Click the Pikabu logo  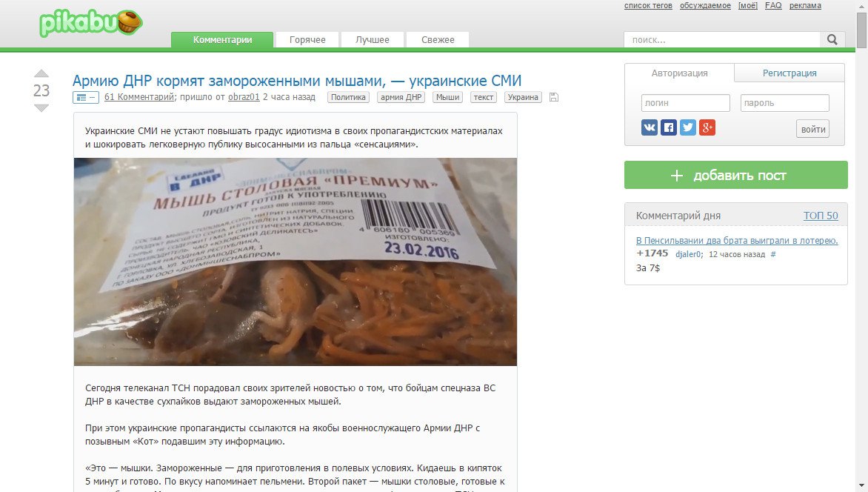coord(91,23)
